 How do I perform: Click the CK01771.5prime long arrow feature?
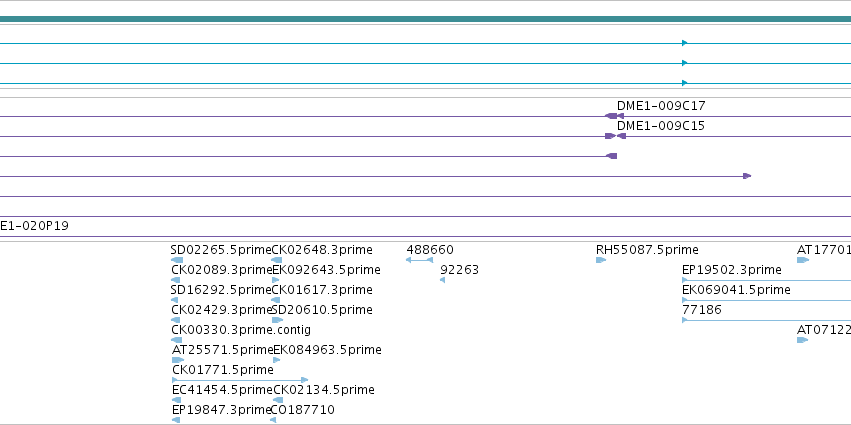240,380
